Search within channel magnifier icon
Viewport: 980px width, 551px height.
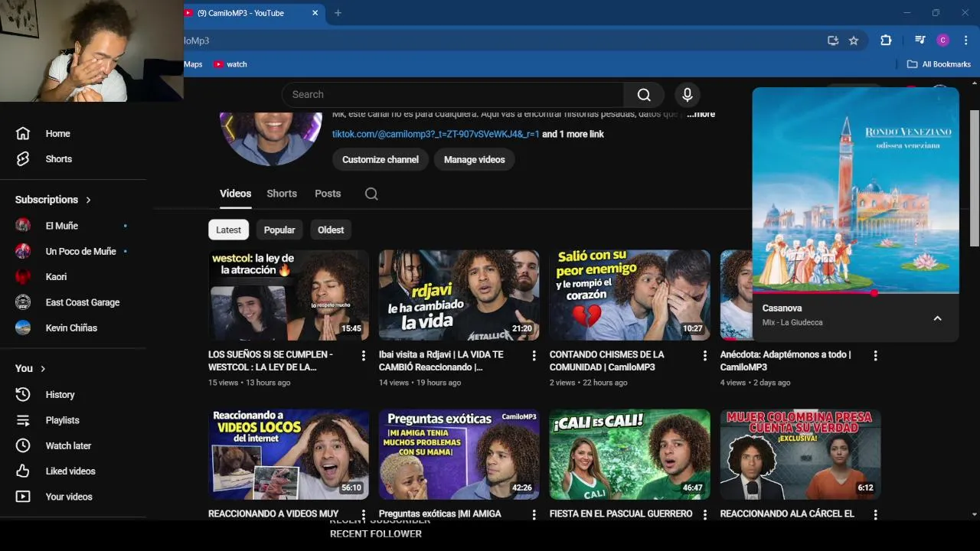(371, 194)
